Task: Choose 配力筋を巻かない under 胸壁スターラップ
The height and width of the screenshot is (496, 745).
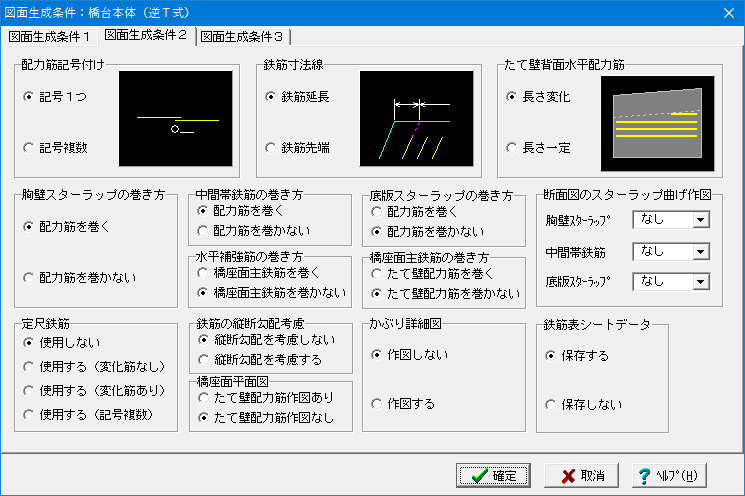Action: (79, 277)
